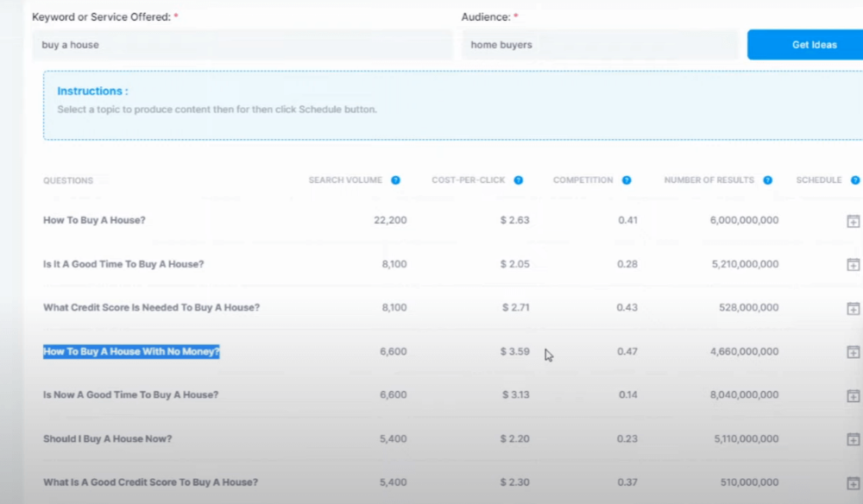This screenshot has width=863, height=504.
Task: Select the question 'How To Buy A House?'
Action: point(94,220)
